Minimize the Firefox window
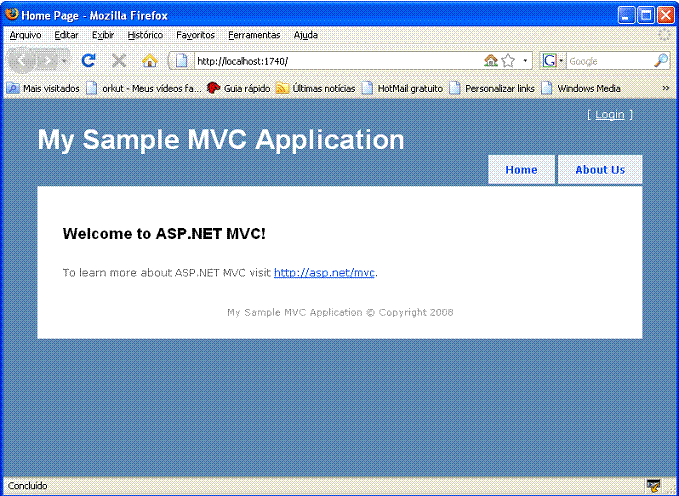 (626, 16)
